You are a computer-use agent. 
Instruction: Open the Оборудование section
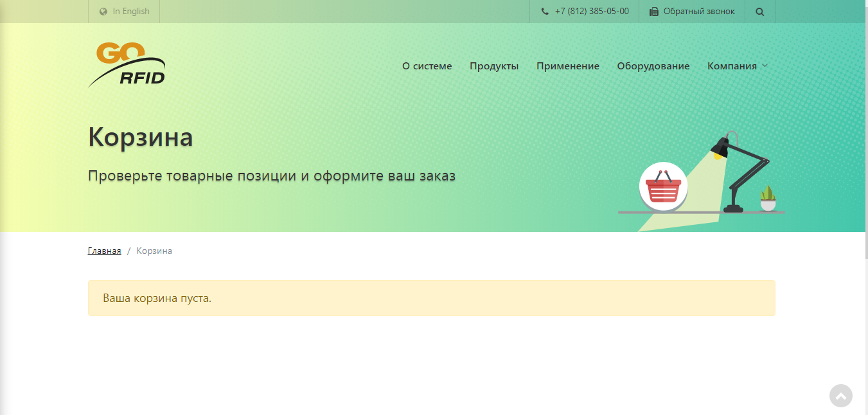point(653,66)
